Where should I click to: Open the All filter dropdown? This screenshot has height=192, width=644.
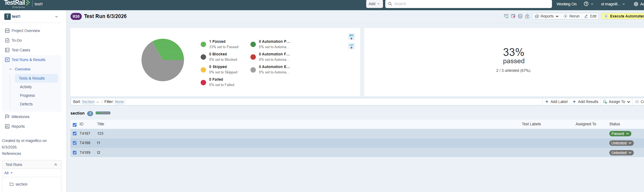[9, 173]
